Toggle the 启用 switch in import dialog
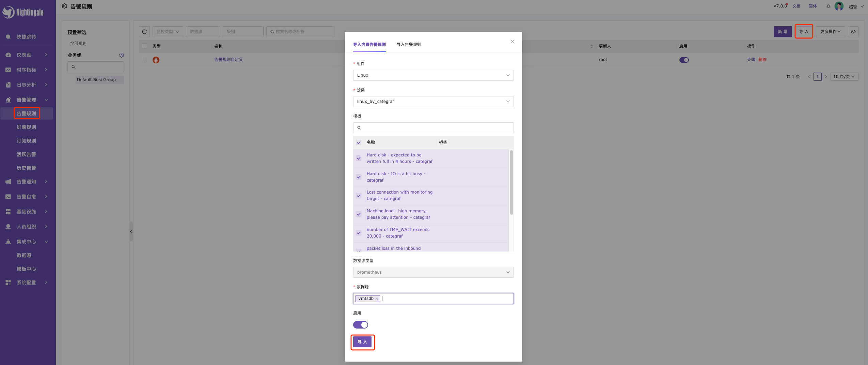The height and width of the screenshot is (365, 868). [x=360, y=325]
